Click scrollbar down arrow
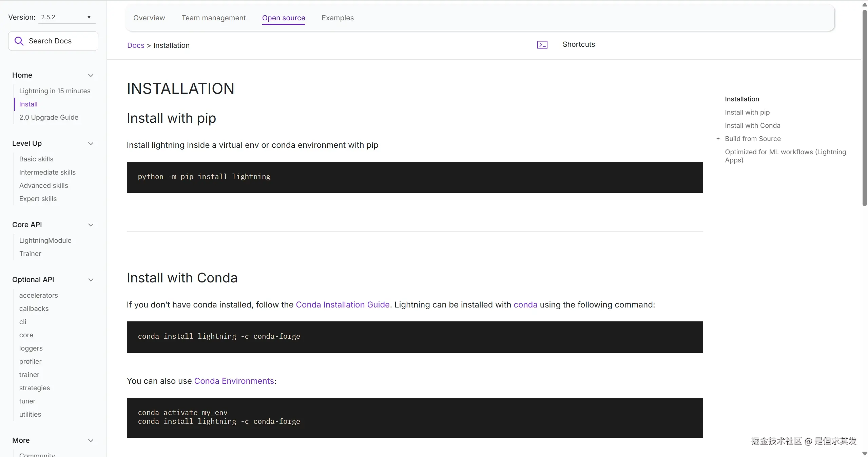This screenshot has height=457, width=868. coord(864,454)
